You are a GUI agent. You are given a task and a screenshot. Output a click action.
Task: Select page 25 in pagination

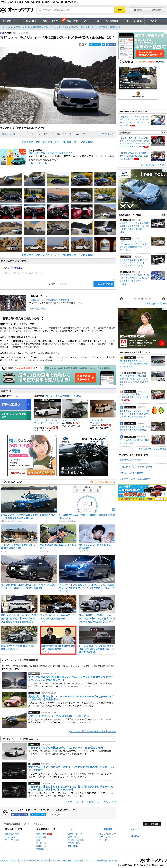tap(84, 134)
